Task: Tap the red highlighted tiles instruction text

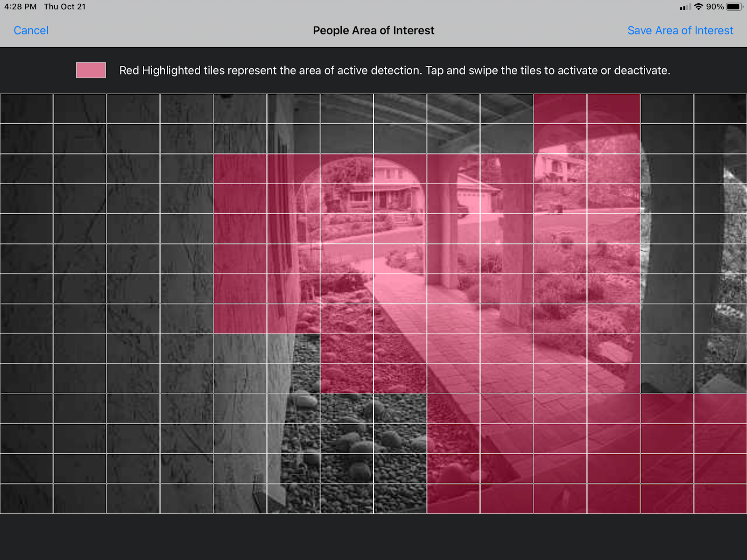Action: coord(395,70)
